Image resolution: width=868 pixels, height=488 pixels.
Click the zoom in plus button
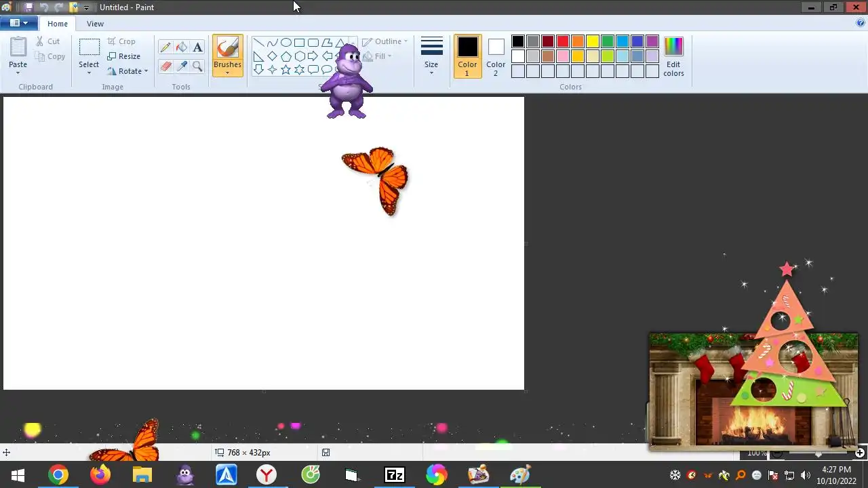pyautogui.click(x=860, y=453)
